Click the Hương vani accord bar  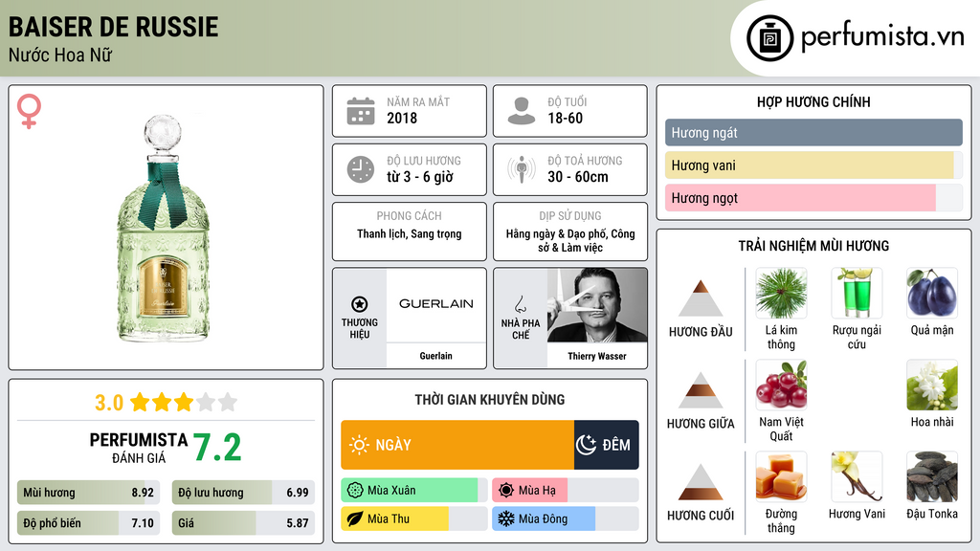(x=810, y=165)
